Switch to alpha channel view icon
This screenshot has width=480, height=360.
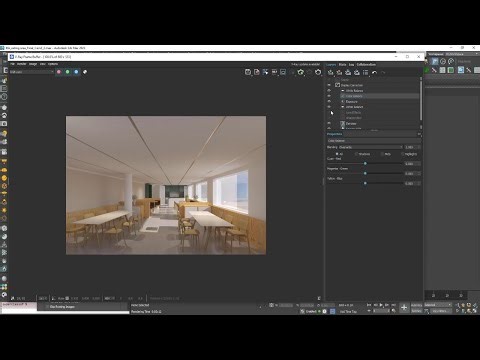pos(85,72)
